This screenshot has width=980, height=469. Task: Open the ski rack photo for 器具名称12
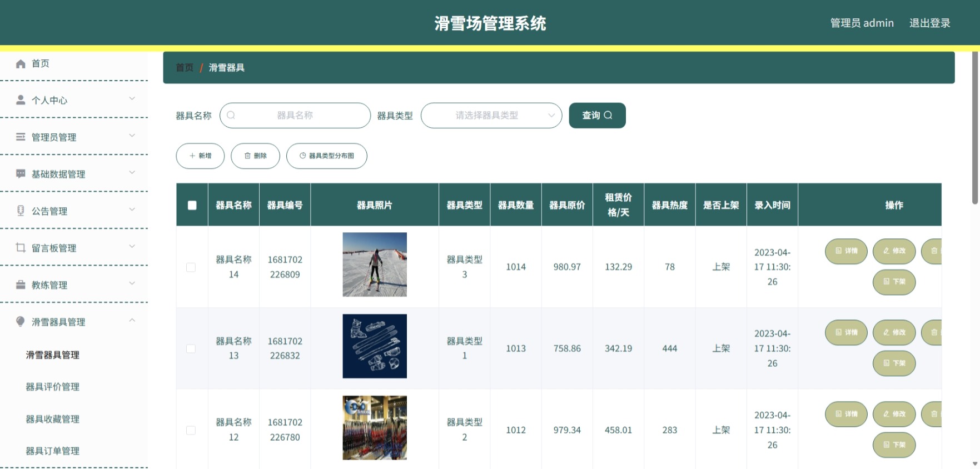(375, 428)
